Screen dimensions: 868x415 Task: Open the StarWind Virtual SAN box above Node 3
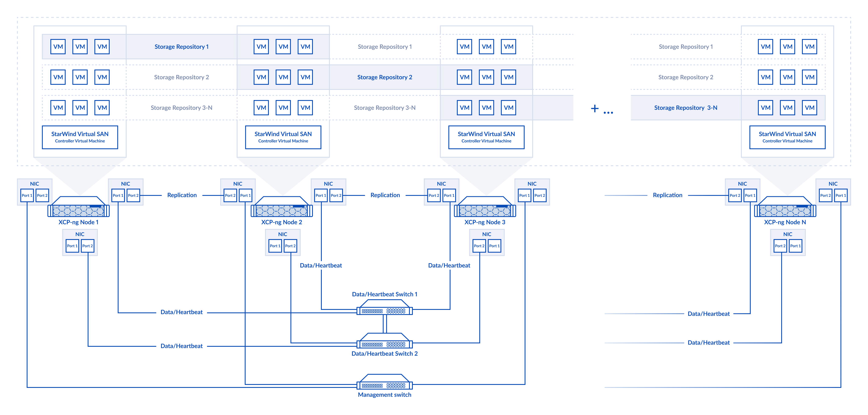tap(486, 137)
